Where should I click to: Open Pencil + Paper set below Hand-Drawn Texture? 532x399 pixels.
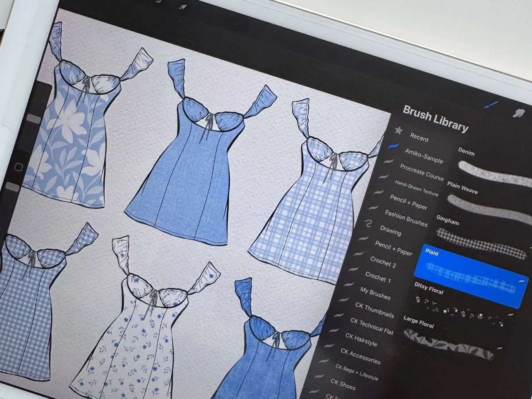[408, 202]
